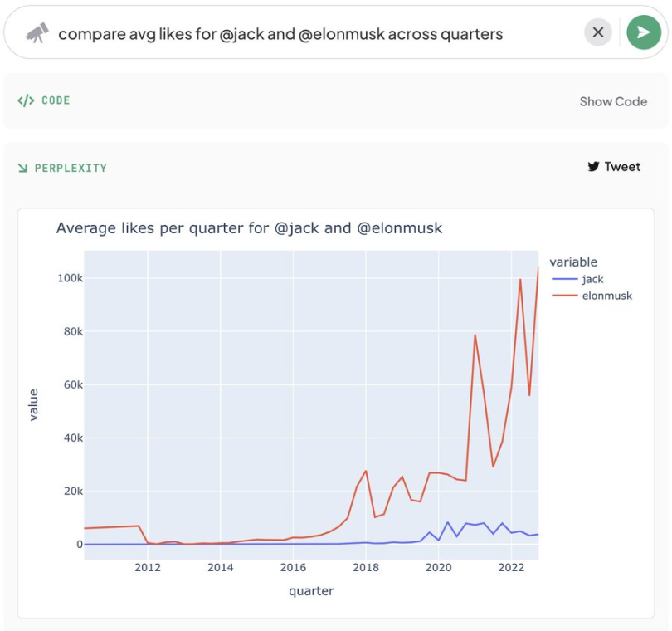Viewport: 672px width, 631px height.
Task: Click the telescope icon in search bar
Action: pos(37,33)
